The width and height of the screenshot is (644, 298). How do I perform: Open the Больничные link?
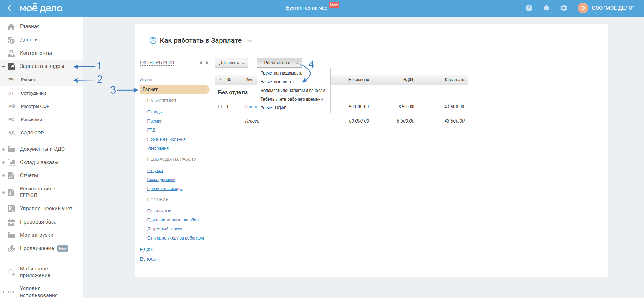click(x=159, y=211)
